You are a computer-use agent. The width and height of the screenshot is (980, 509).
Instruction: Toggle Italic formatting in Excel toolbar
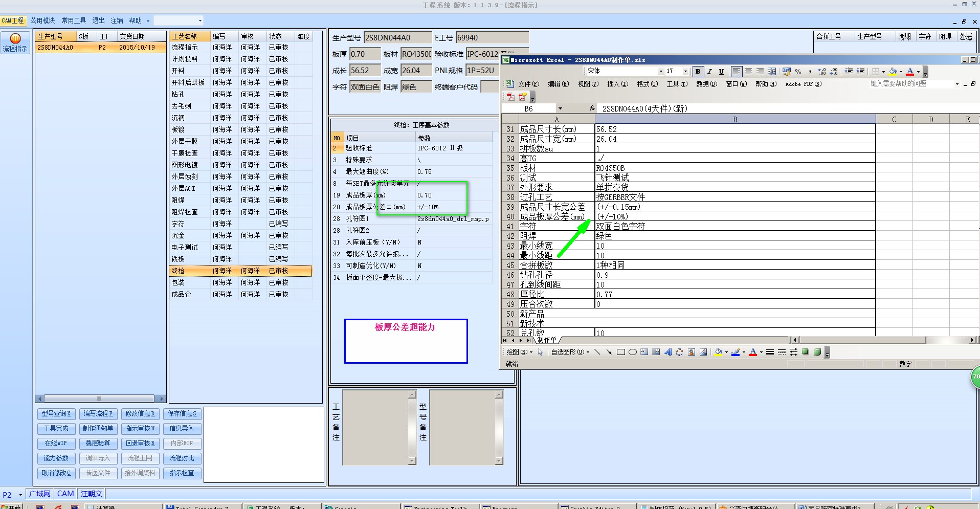[x=709, y=72]
